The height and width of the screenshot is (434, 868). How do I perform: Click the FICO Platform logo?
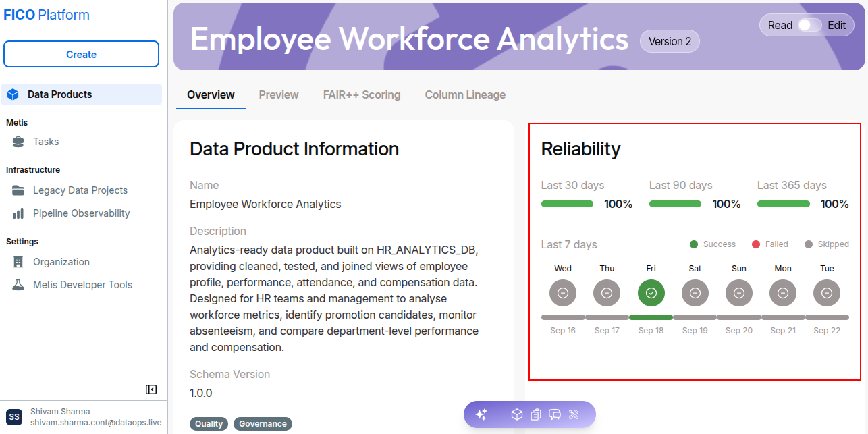point(47,15)
